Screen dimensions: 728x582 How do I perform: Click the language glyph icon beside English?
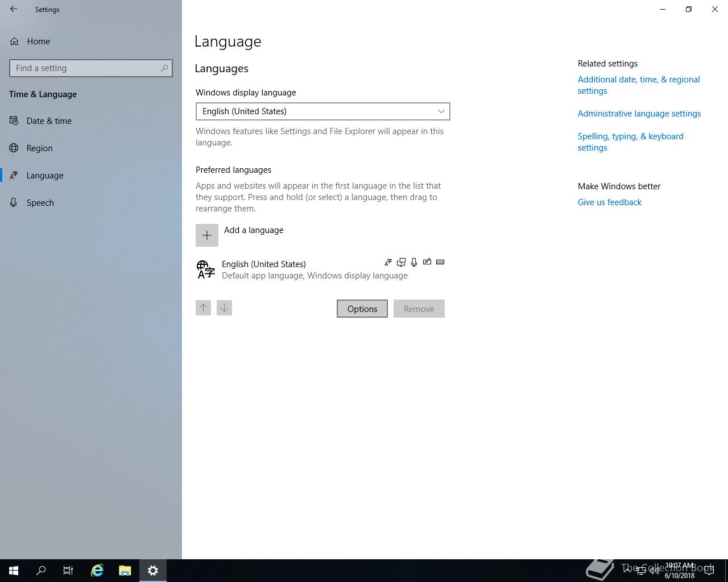click(x=205, y=269)
